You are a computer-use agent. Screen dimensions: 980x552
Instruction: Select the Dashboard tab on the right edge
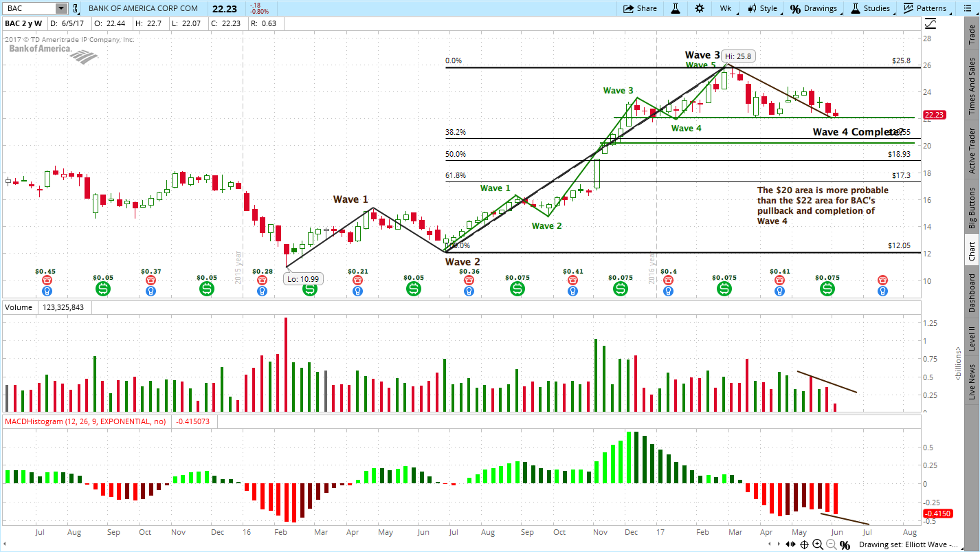[973, 292]
